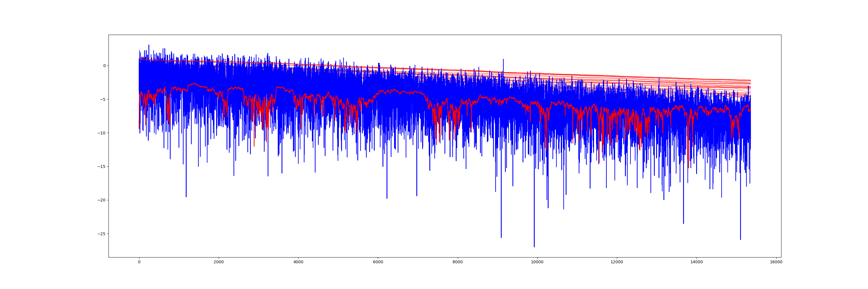Click the x-axis tick label 4000
The height and width of the screenshot is (289, 868).
pyautogui.click(x=298, y=262)
